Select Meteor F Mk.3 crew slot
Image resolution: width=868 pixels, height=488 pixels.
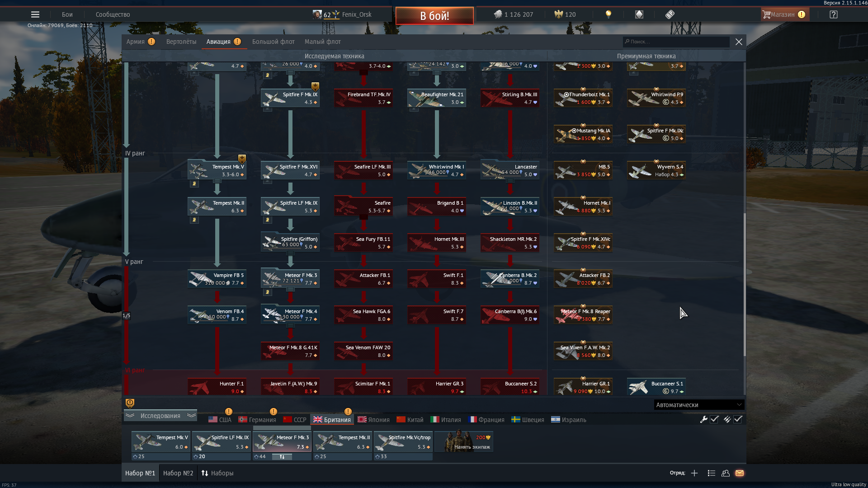(282, 441)
